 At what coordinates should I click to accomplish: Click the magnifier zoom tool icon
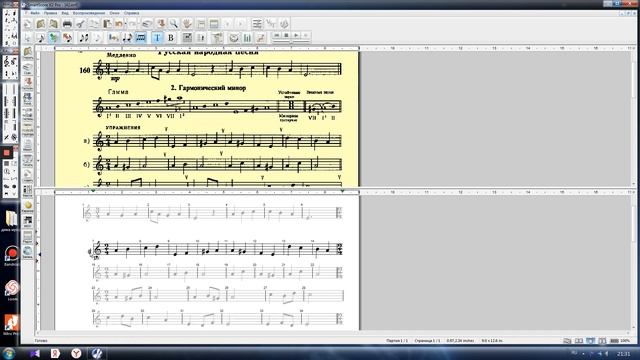(174, 24)
